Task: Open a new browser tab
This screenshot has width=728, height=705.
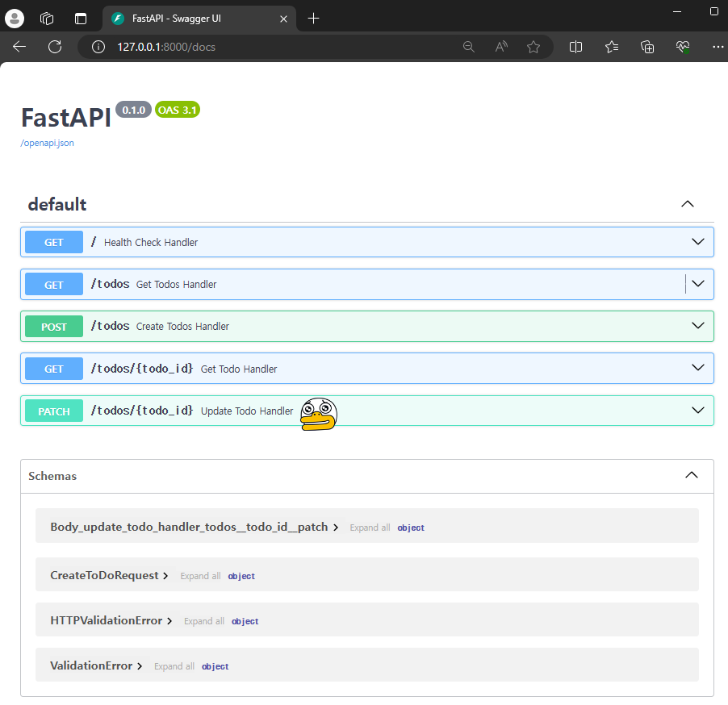Action: [x=314, y=19]
